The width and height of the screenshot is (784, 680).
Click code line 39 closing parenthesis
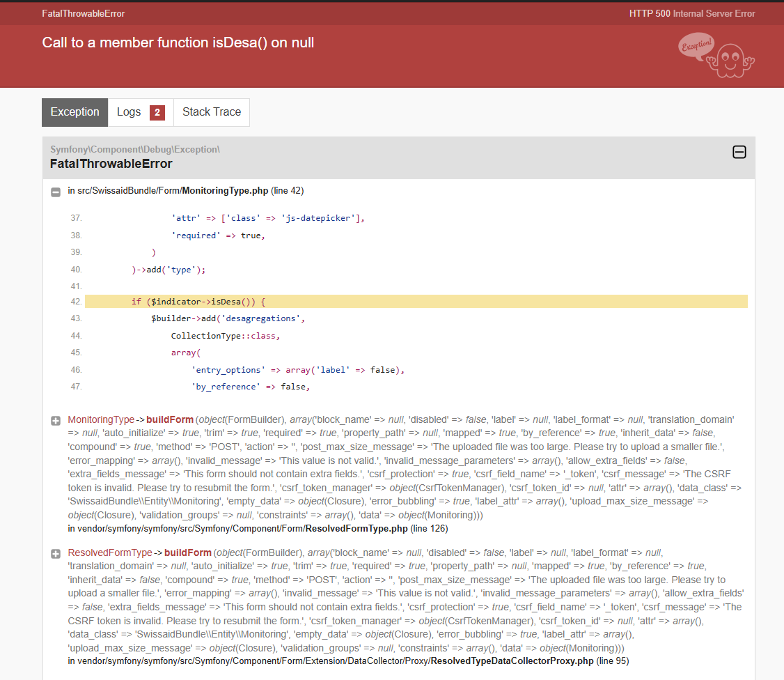153,252
